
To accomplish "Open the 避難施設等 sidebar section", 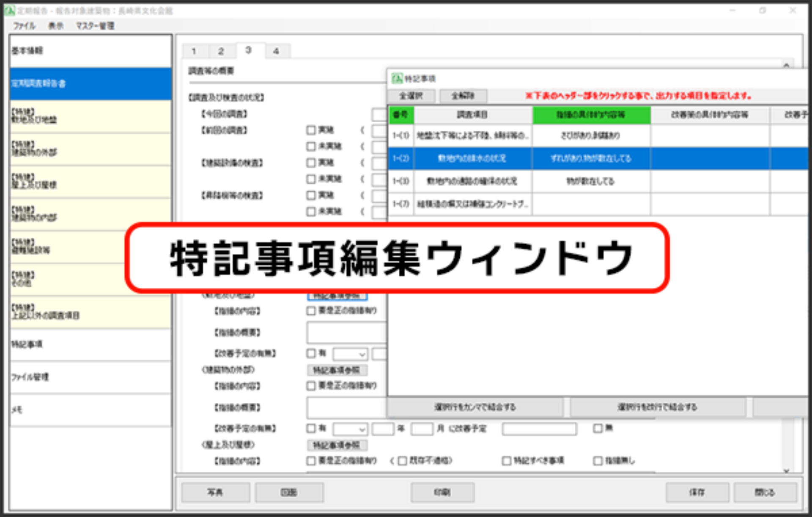I will click(x=68, y=247).
